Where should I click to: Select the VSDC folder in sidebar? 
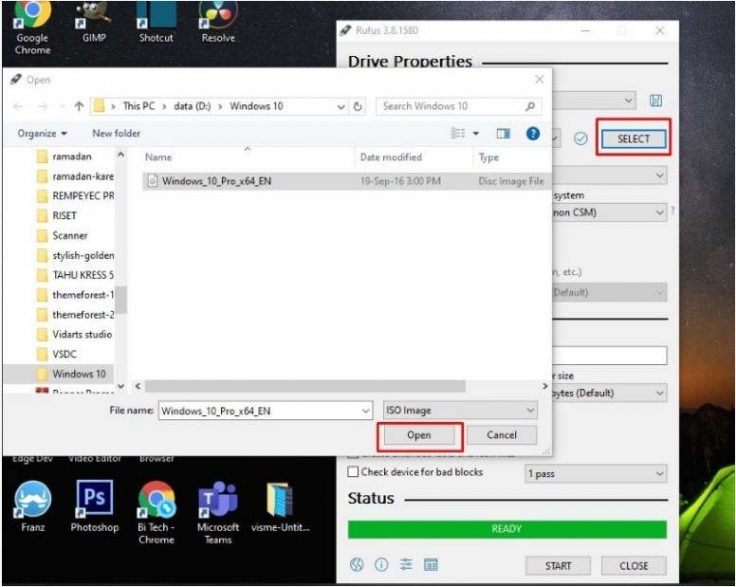pyautogui.click(x=64, y=354)
